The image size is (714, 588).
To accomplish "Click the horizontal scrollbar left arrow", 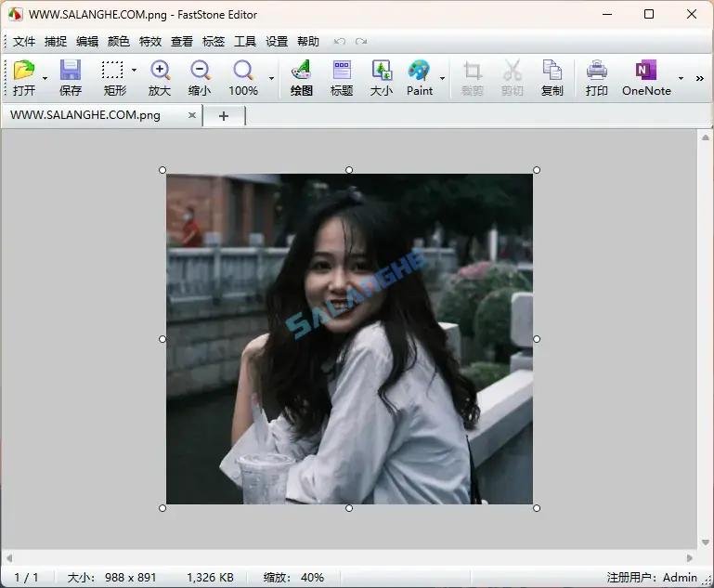I will click(9, 558).
